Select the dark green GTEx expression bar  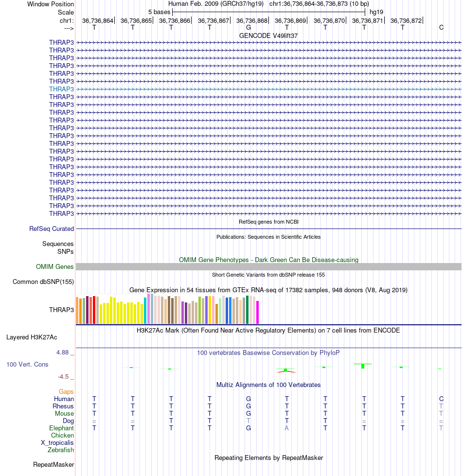(x=248, y=310)
